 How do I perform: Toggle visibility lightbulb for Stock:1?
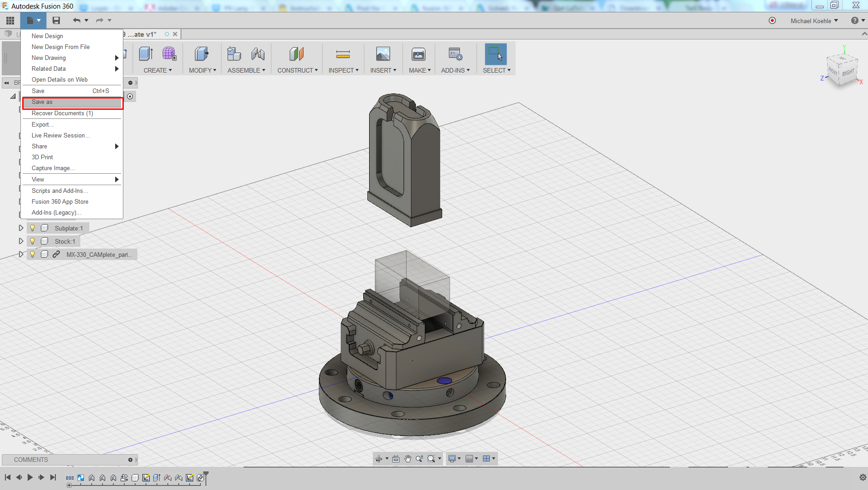pyautogui.click(x=33, y=241)
